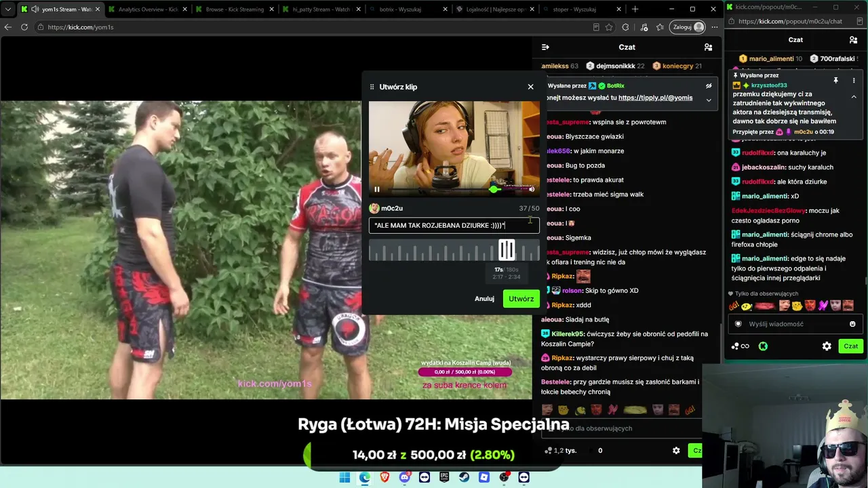Screen dimensions: 868x488
Task: Click the clip timeline range handle
Action: click(507, 250)
